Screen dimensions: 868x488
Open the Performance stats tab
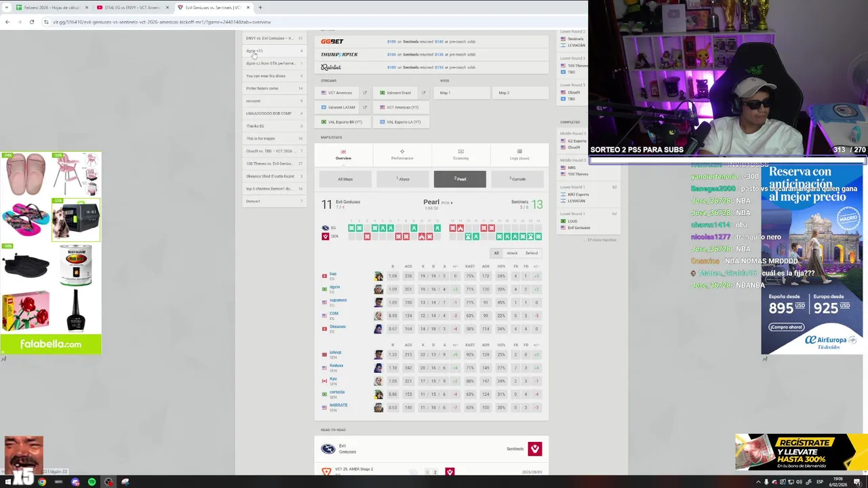402,155
